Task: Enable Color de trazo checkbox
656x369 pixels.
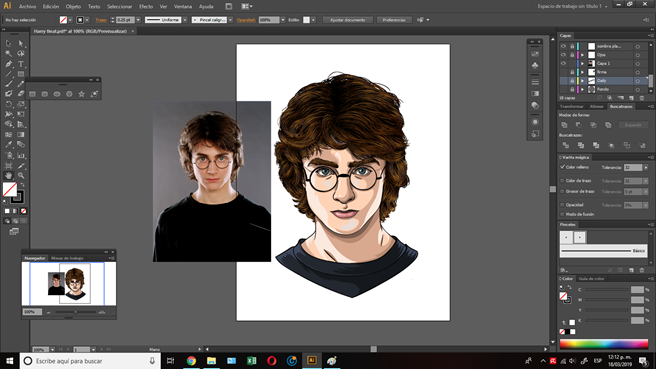Action: [x=563, y=181]
